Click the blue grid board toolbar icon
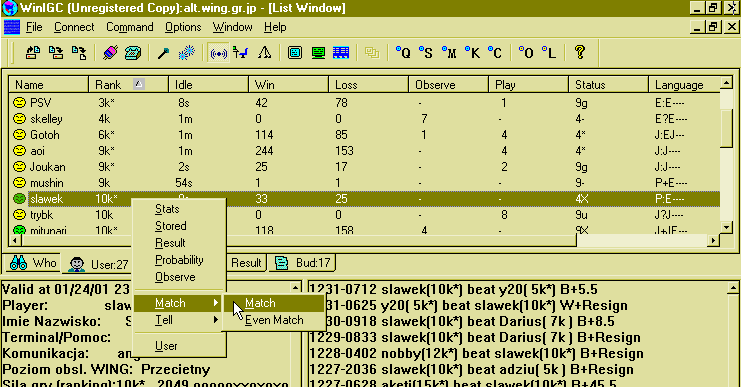The width and height of the screenshot is (741, 387). [341, 52]
